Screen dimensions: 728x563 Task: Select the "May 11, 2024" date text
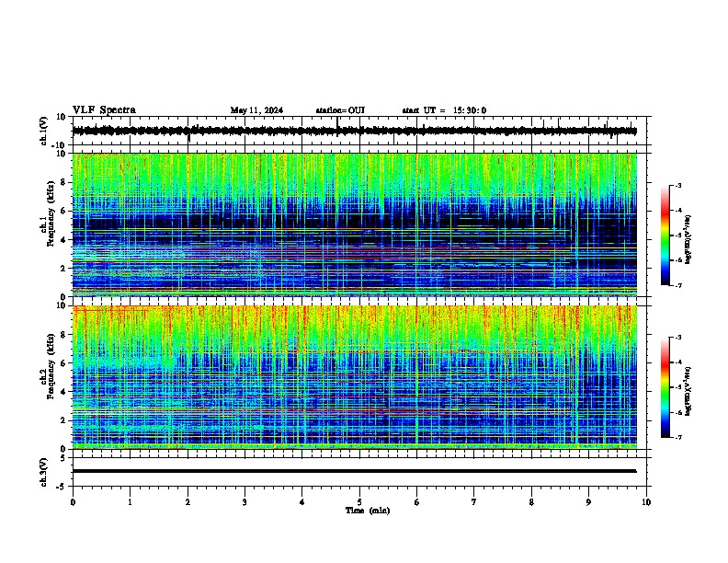[256, 110]
